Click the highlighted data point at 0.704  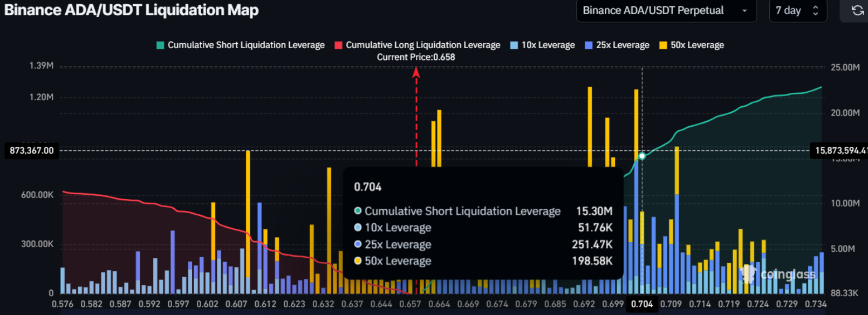pyautogui.click(x=642, y=156)
